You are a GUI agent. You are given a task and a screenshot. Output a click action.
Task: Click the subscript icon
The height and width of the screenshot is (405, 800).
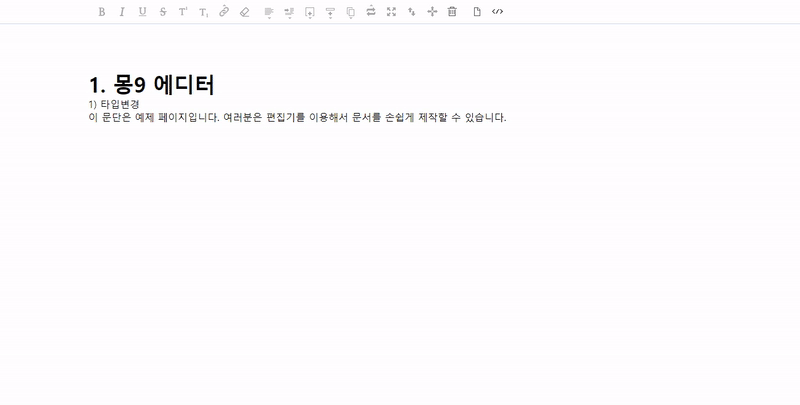point(204,12)
